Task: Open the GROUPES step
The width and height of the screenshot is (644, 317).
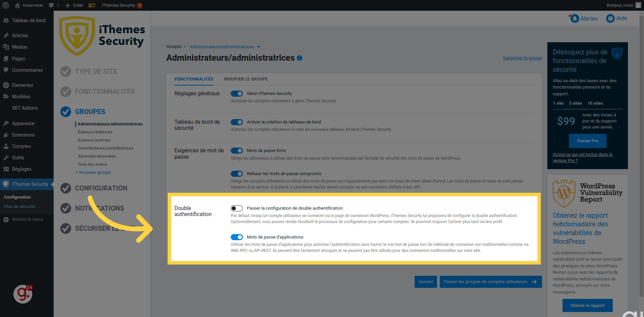Action: click(x=90, y=112)
